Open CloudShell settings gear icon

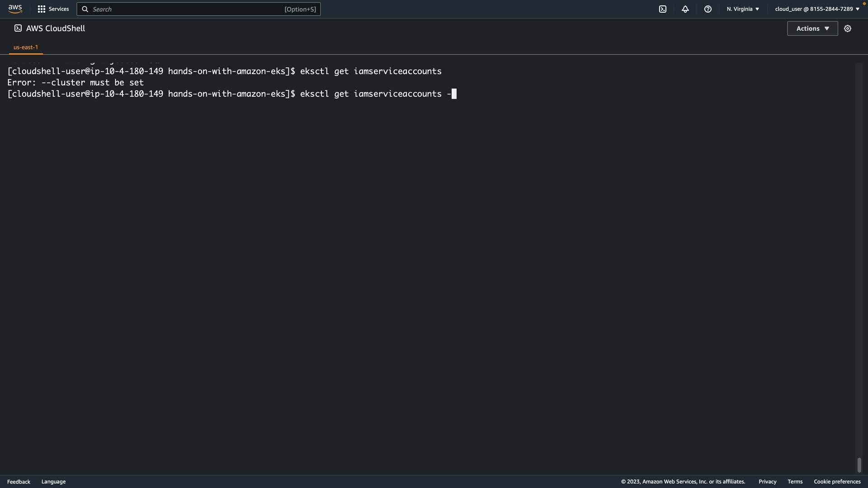848,28
